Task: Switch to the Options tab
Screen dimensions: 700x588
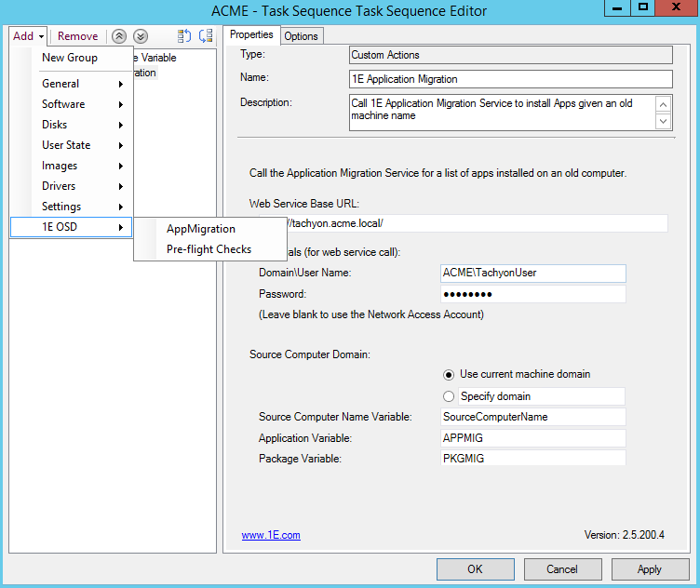Action: tap(301, 36)
